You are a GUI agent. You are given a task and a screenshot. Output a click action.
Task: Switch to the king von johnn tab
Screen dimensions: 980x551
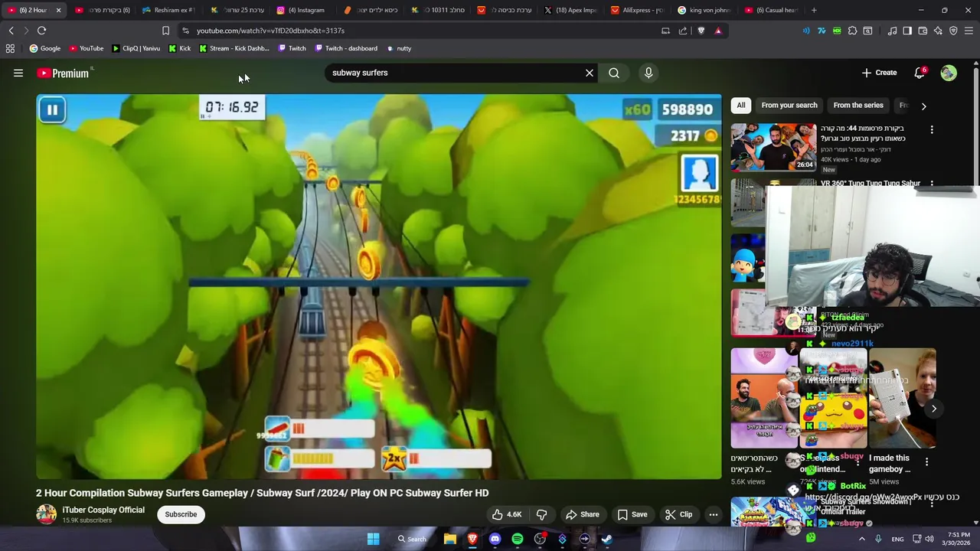[704, 10]
